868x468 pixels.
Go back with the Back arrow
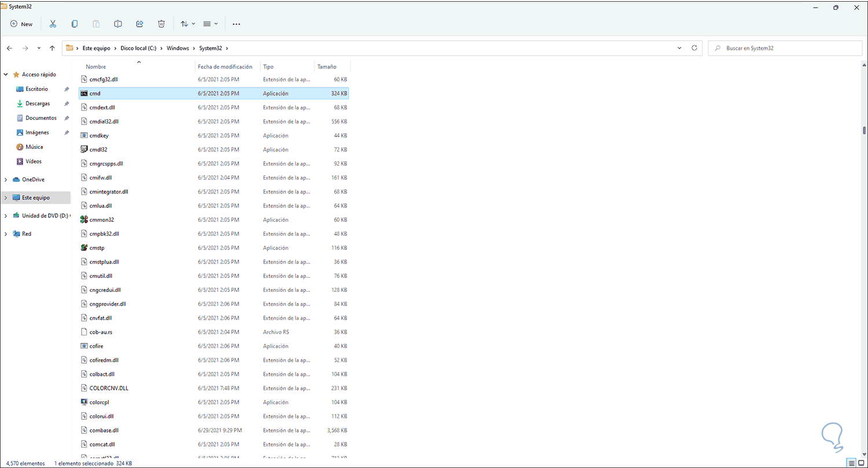(x=9, y=48)
